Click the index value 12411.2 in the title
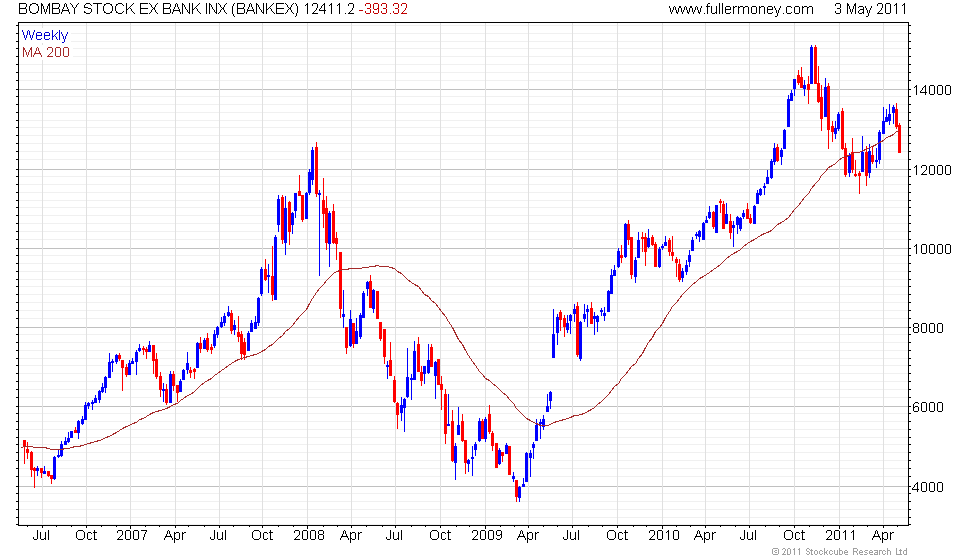 pyautogui.click(x=329, y=9)
